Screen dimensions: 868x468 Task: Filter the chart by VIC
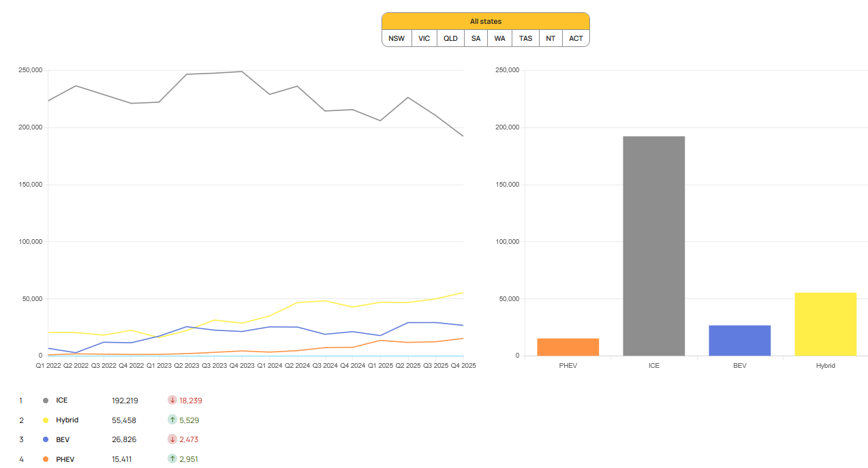point(424,38)
